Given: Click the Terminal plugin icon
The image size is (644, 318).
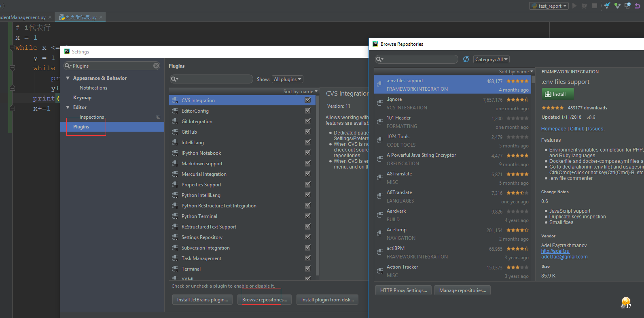Looking at the screenshot, I should tap(175, 269).
